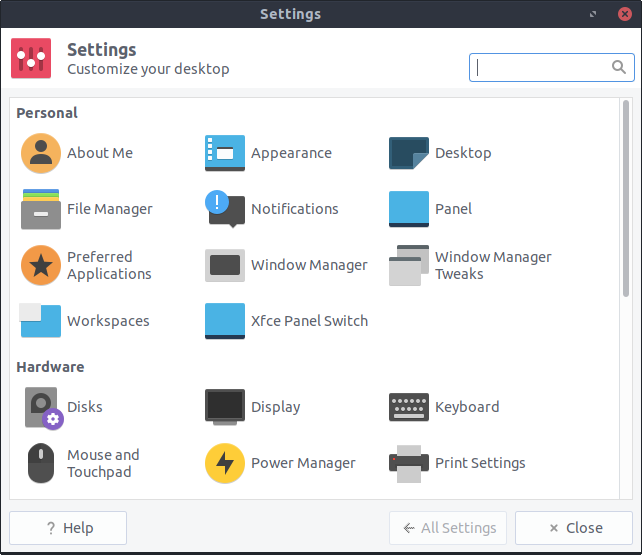Image resolution: width=642 pixels, height=555 pixels.
Task: Click the Window Manager icon
Action: [225, 265]
